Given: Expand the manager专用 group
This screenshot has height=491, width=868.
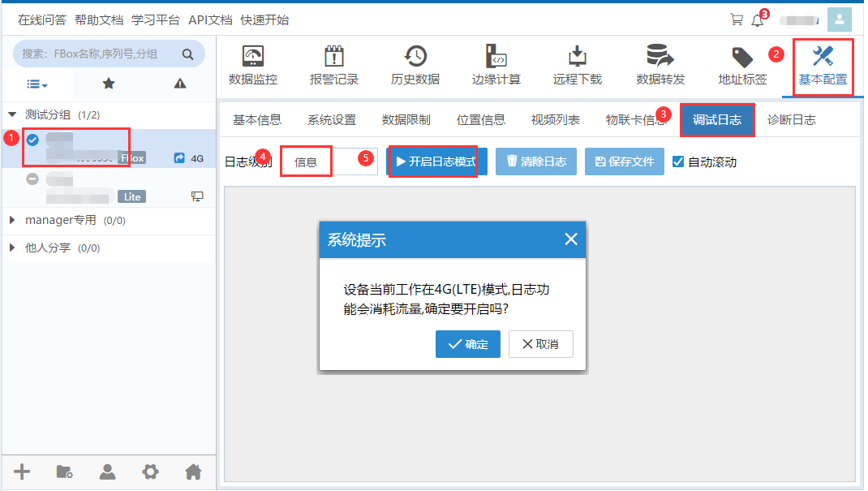Looking at the screenshot, I should coord(12,221).
